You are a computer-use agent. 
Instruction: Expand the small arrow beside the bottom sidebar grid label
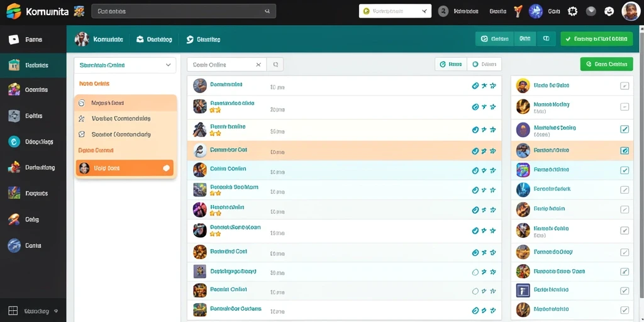point(56,311)
